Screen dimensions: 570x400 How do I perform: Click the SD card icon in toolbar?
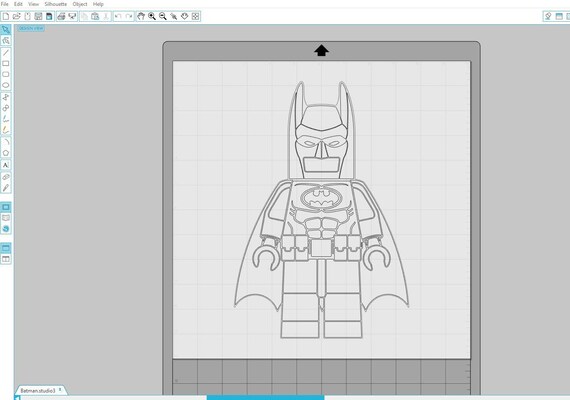pos(27,16)
